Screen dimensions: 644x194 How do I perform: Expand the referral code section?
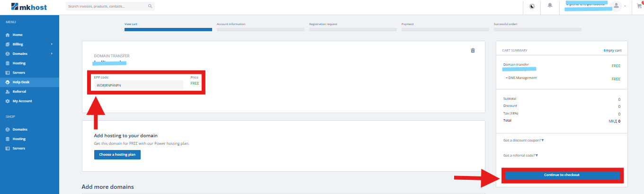pyautogui.click(x=521, y=156)
